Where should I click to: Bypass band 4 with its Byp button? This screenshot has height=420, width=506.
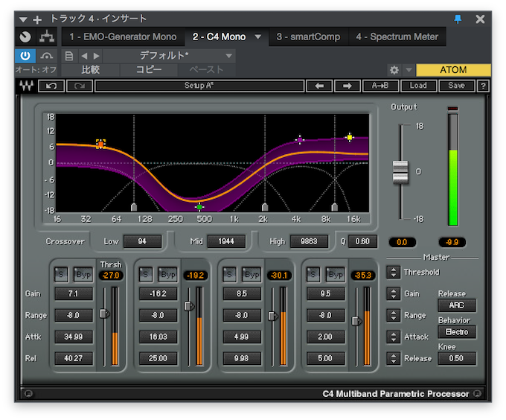pyautogui.click(x=336, y=275)
